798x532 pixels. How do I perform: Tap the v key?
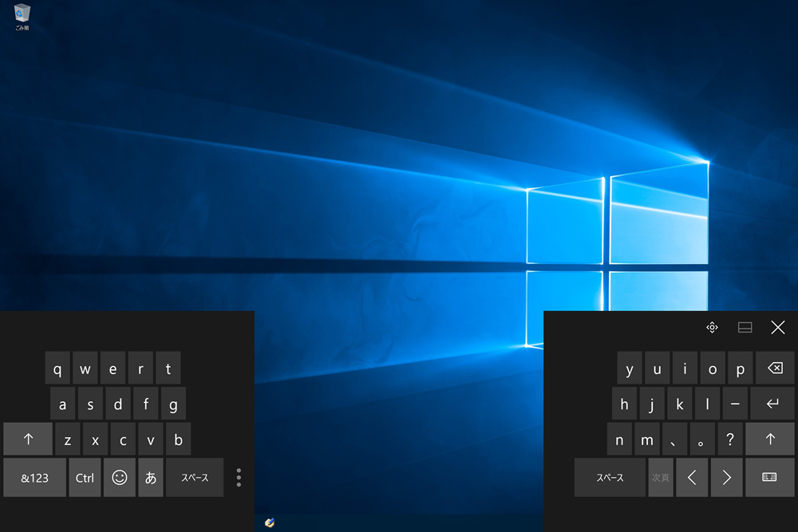click(x=151, y=439)
